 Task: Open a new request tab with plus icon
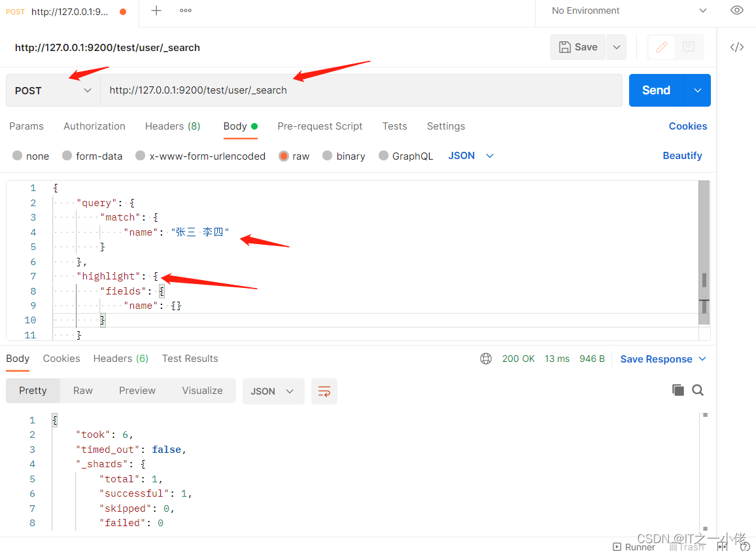pyautogui.click(x=156, y=10)
